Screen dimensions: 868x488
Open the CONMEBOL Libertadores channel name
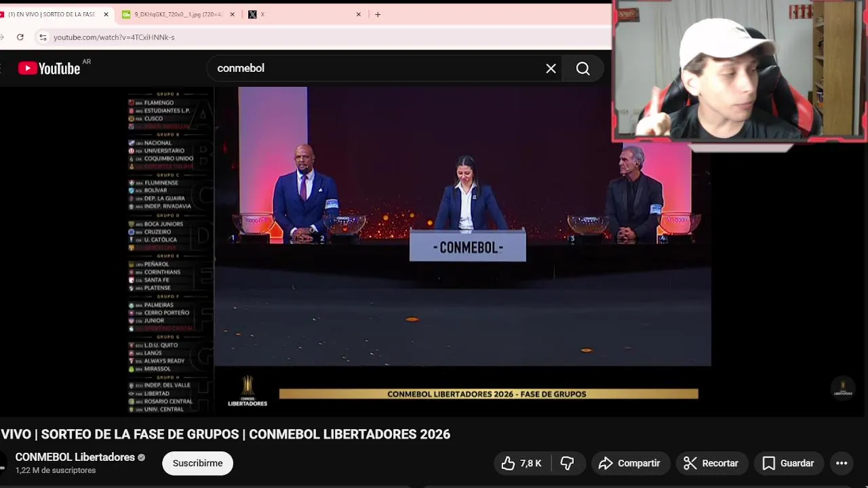pos(75,457)
